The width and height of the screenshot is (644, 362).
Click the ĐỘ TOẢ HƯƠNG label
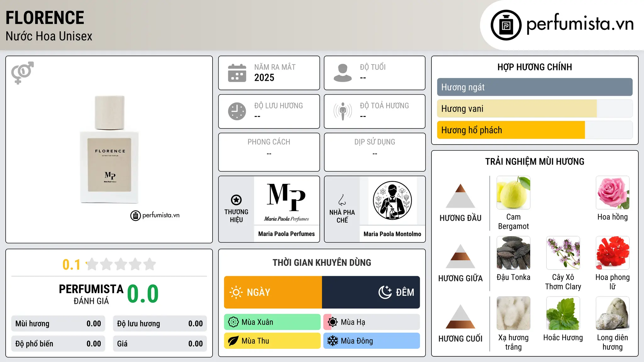click(x=384, y=106)
